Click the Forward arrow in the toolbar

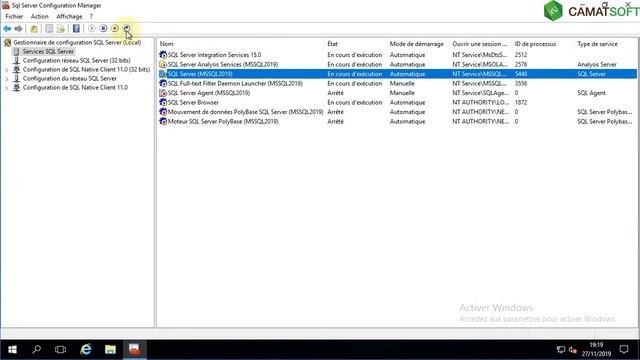pos(18,29)
